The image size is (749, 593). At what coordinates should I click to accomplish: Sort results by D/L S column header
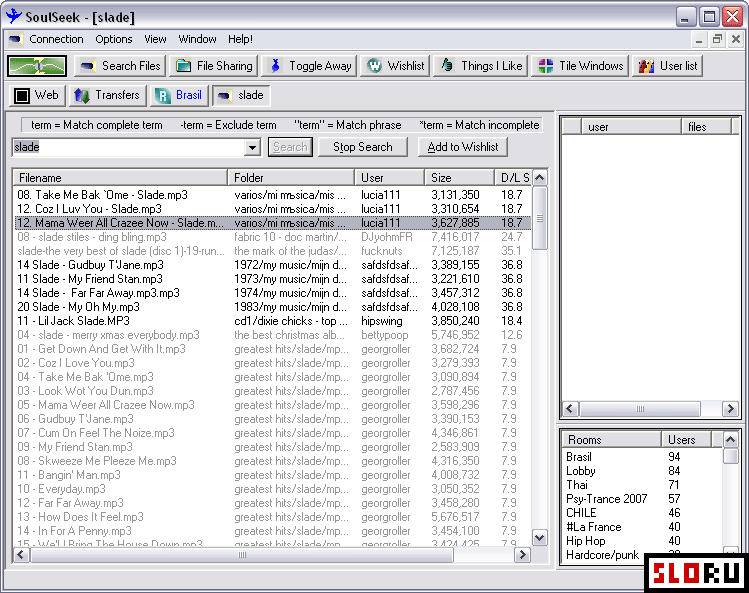coord(513,178)
